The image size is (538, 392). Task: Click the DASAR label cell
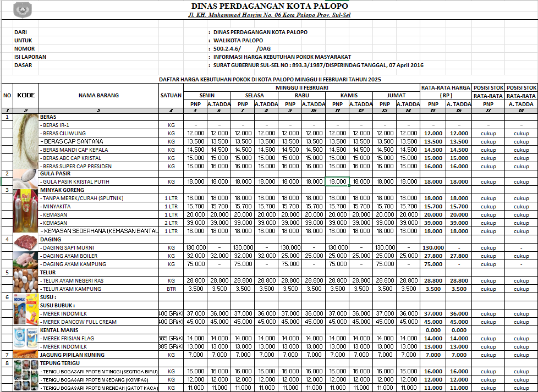click(23, 65)
